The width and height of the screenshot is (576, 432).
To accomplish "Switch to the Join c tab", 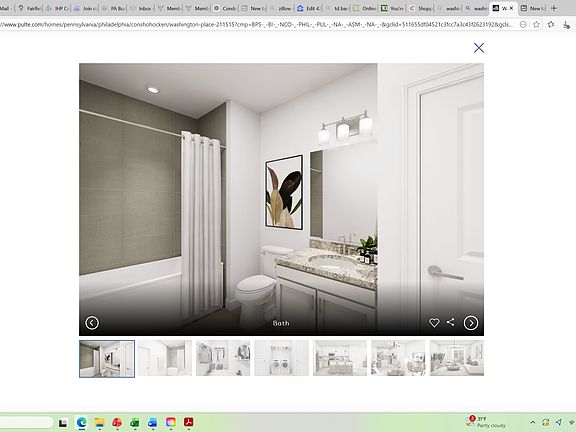I will click(85, 8).
